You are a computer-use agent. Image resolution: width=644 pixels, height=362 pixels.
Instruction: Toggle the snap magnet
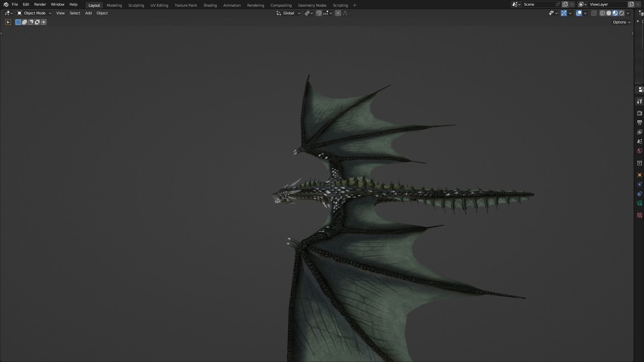(x=319, y=13)
